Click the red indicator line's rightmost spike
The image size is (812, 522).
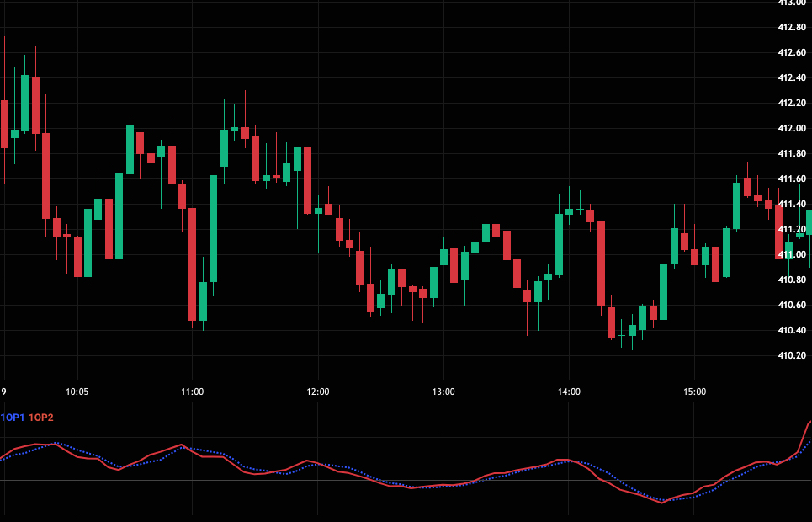coord(808,423)
